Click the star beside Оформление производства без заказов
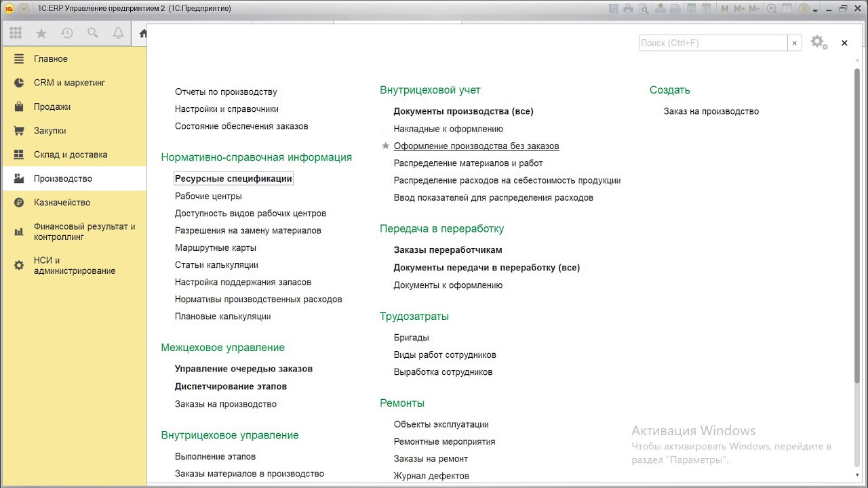 [386, 146]
